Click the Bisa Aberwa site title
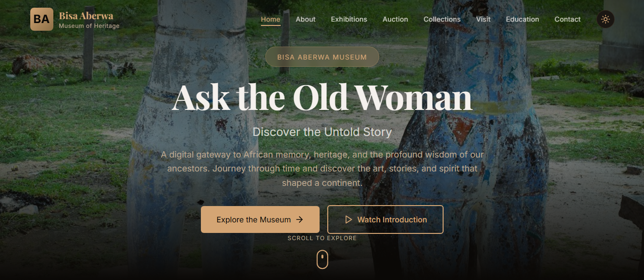 [86, 16]
